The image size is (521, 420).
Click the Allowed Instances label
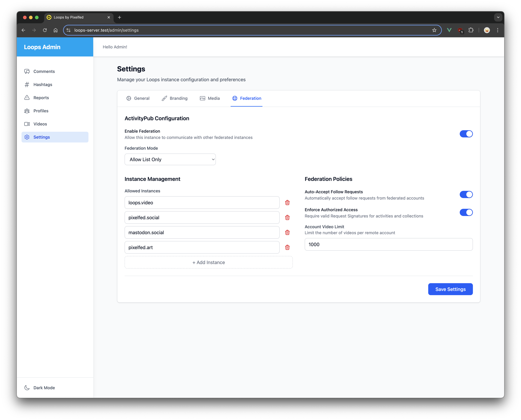pyautogui.click(x=142, y=191)
